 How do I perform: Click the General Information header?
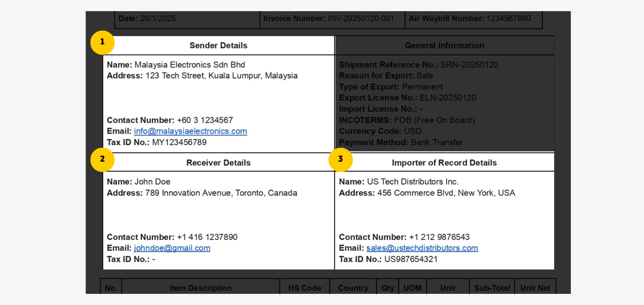pyautogui.click(x=444, y=45)
